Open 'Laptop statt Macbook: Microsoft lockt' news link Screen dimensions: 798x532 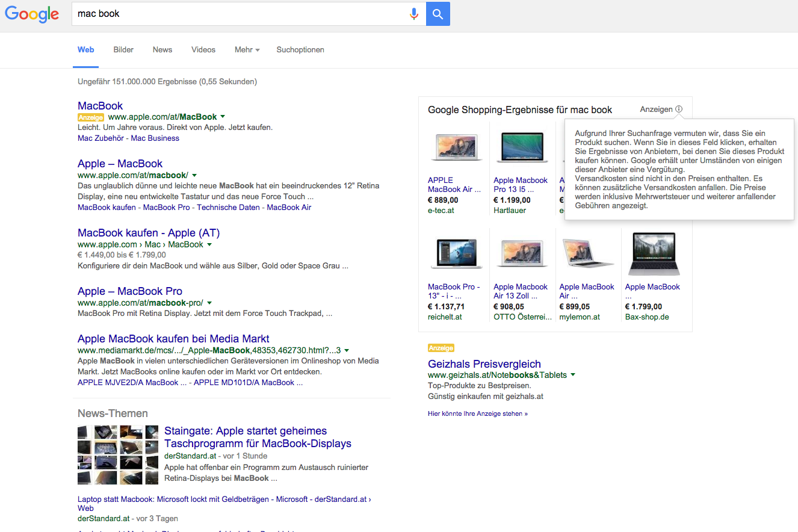pos(224,504)
